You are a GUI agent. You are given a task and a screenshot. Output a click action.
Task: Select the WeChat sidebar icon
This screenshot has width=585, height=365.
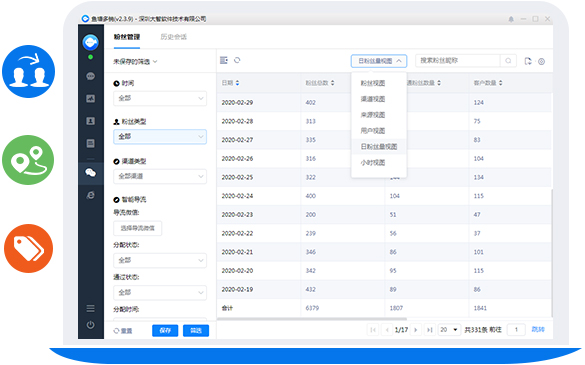(91, 172)
